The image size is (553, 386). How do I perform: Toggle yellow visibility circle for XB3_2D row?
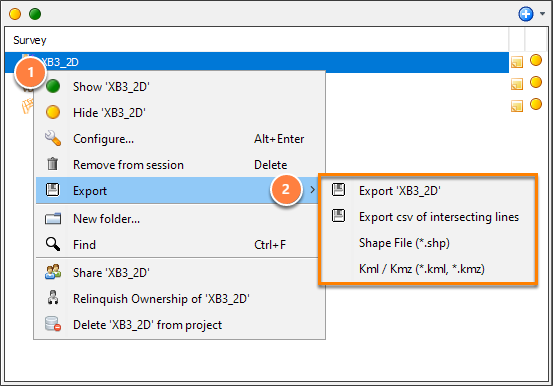[x=536, y=60]
